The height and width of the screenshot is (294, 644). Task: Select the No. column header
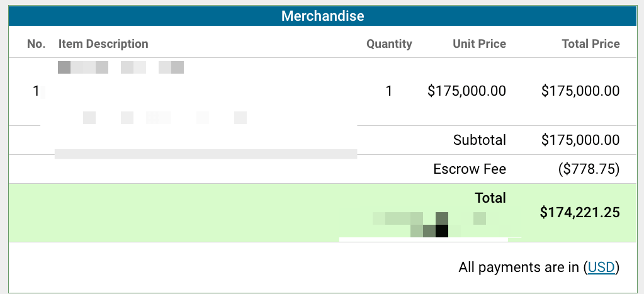[37, 44]
